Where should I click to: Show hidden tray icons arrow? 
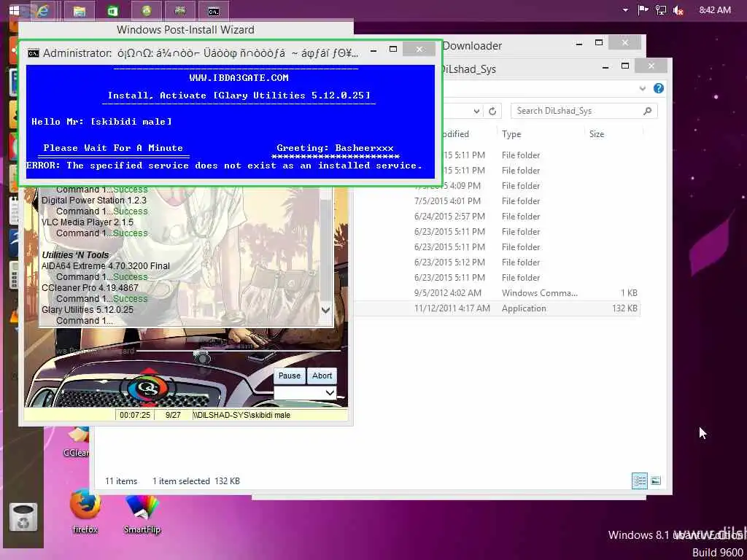[625, 10]
